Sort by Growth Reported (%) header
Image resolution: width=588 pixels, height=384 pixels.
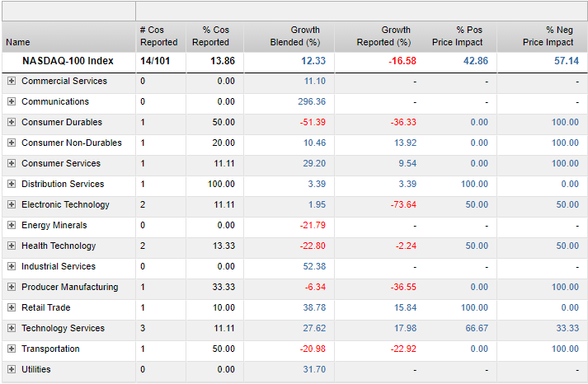coord(383,36)
